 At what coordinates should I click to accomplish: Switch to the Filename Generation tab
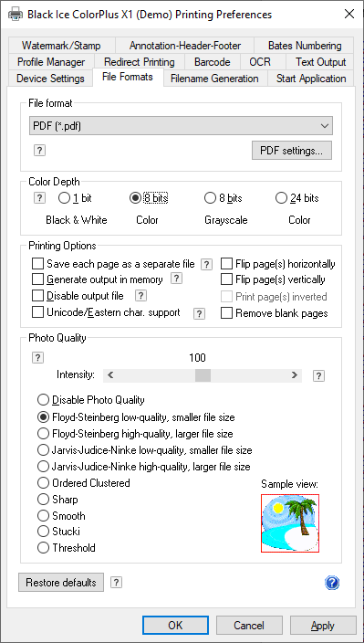214,79
